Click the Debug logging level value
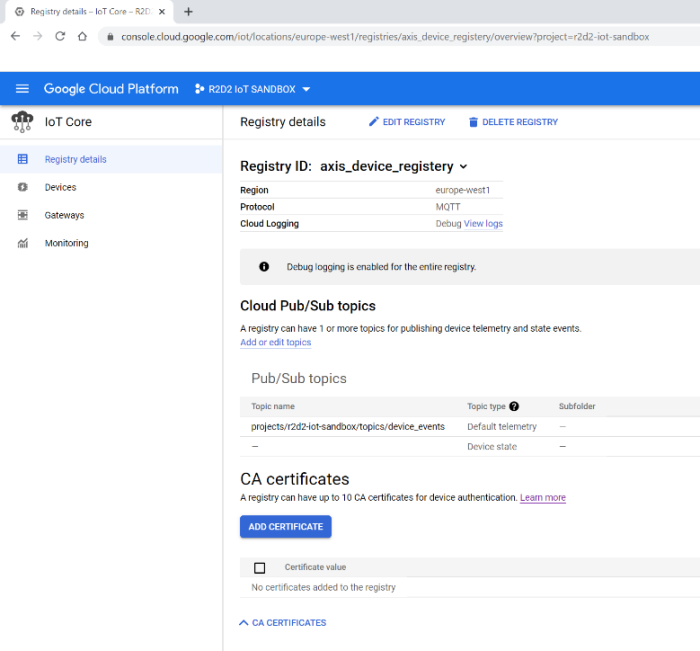Image resolution: width=700 pixels, height=651 pixels. (x=448, y=224)
